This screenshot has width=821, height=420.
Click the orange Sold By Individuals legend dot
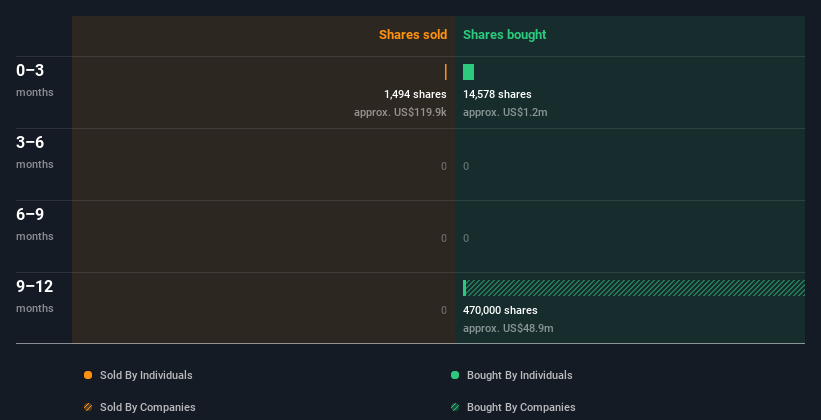click(x=88, y=375)
